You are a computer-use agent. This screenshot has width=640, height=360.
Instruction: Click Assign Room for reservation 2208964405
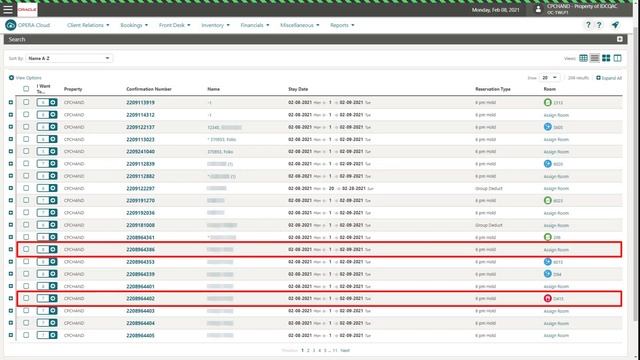click(556, 336)
